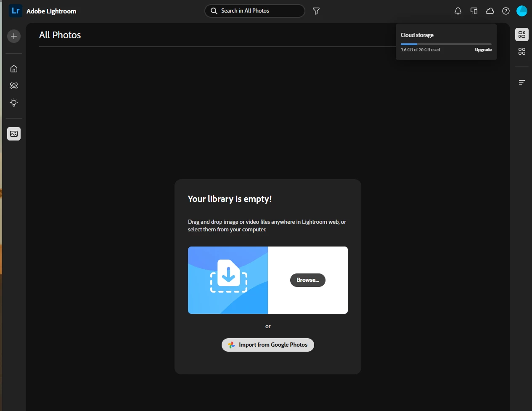The height and width of the screenshot is (411, 532).
Task: Click the Cloud storage label
Action: (417, 35)
